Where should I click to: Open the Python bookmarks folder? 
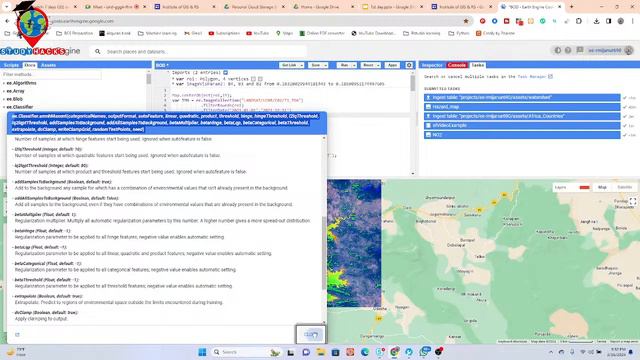[459, 33]
